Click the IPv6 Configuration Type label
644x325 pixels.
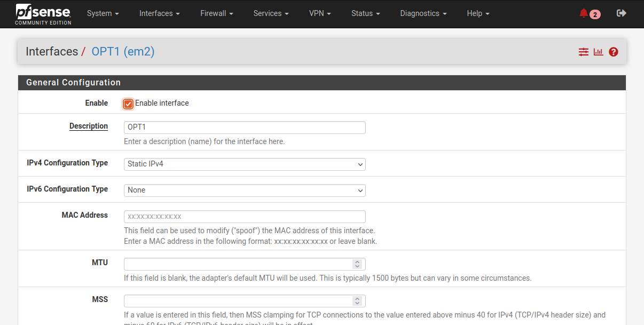point(67,189)
